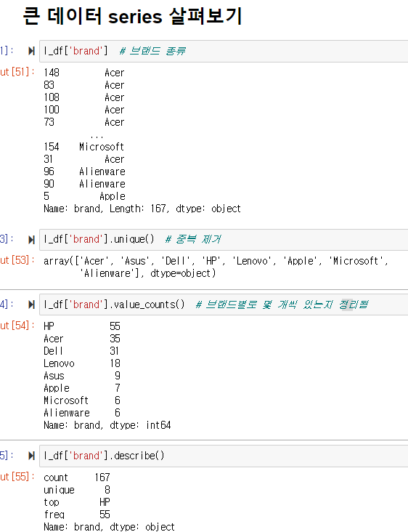Screen dimensions: 408x532
Task: Click into the value_counts() code cell
Action: 224,305
